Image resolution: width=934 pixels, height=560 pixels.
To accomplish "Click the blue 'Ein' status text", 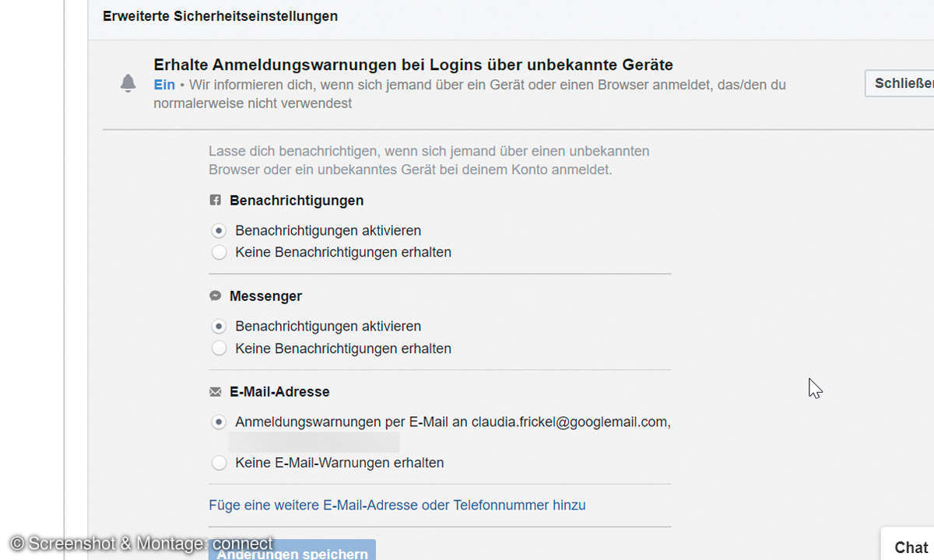I will coord(164,85).
